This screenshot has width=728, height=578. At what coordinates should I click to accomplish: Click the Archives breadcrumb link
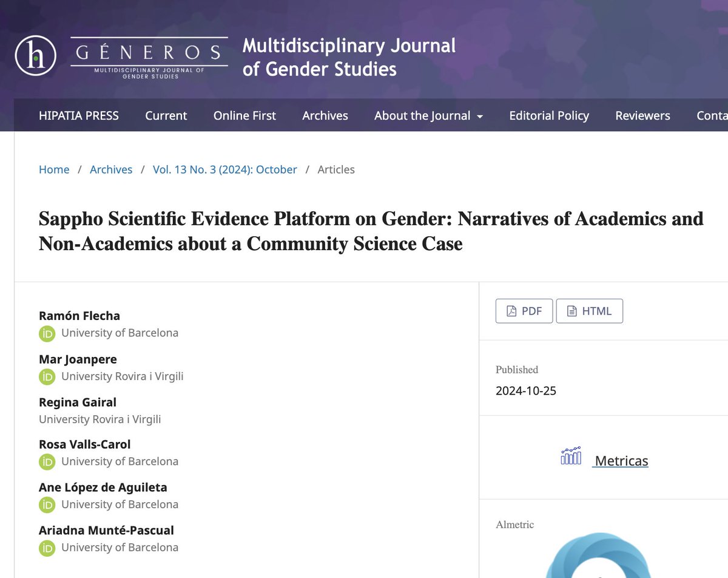coord(111,169)
